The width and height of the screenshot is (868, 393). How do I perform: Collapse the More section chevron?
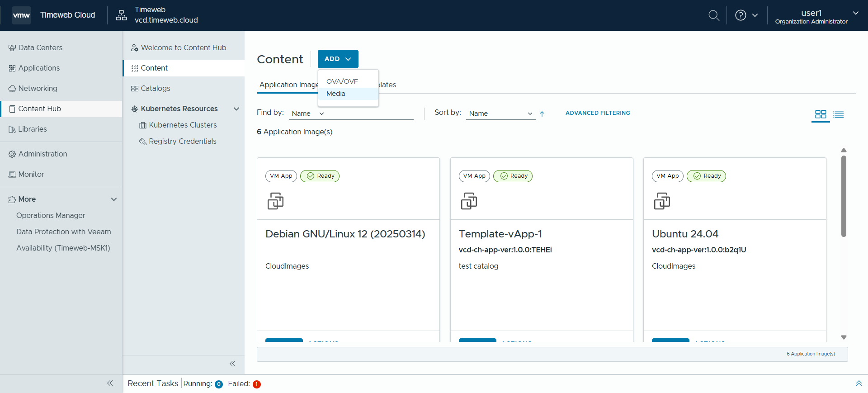pos(114,199)
